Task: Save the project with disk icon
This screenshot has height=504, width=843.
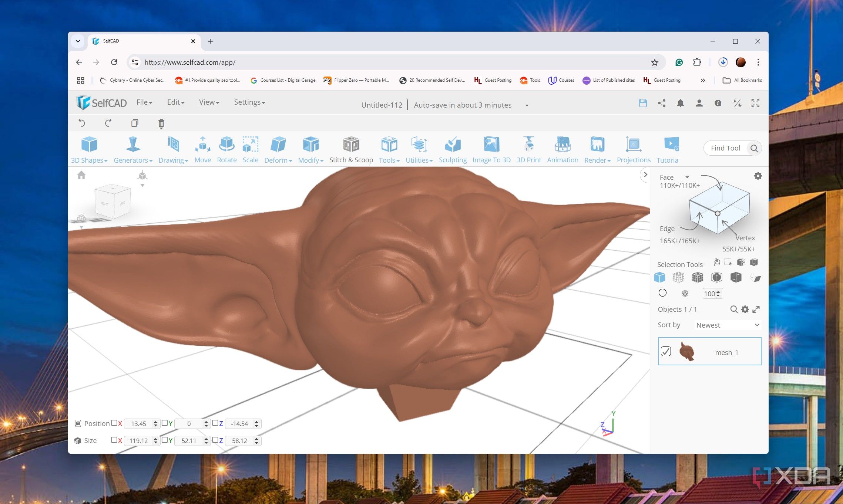Action: [643, 103]
